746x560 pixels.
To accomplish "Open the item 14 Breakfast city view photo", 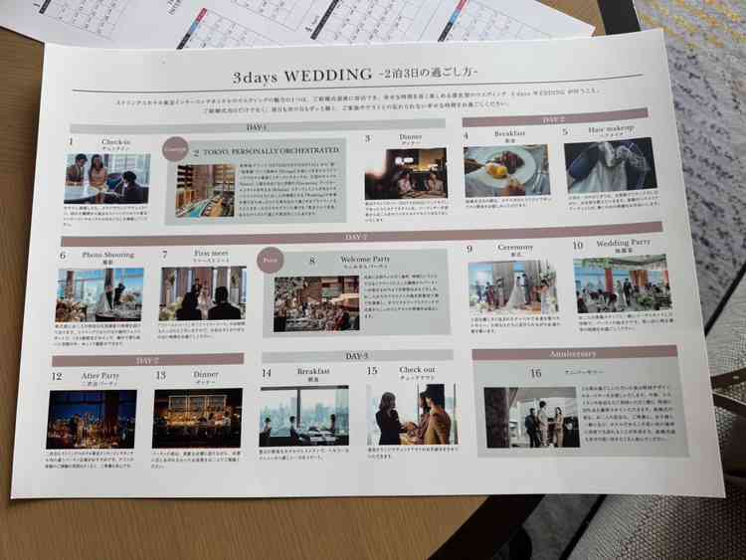I will (304, 416).
